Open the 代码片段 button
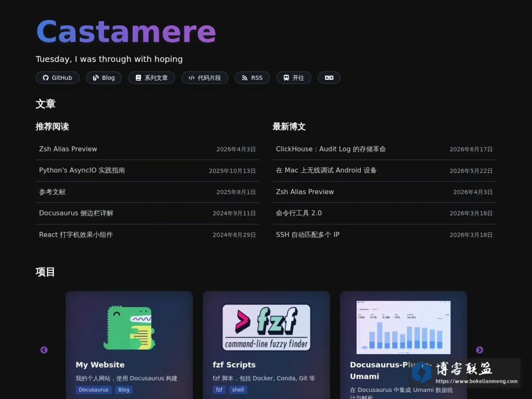 [x=205, y=78]
